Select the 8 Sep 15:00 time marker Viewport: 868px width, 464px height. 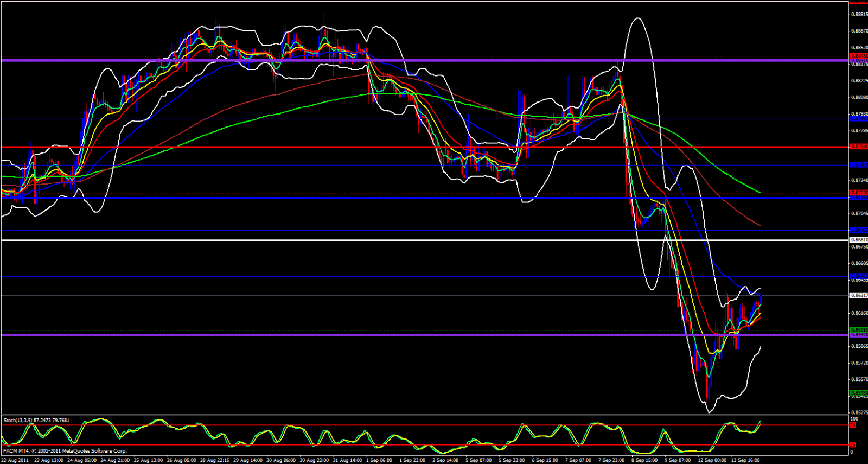click(644, 460)
